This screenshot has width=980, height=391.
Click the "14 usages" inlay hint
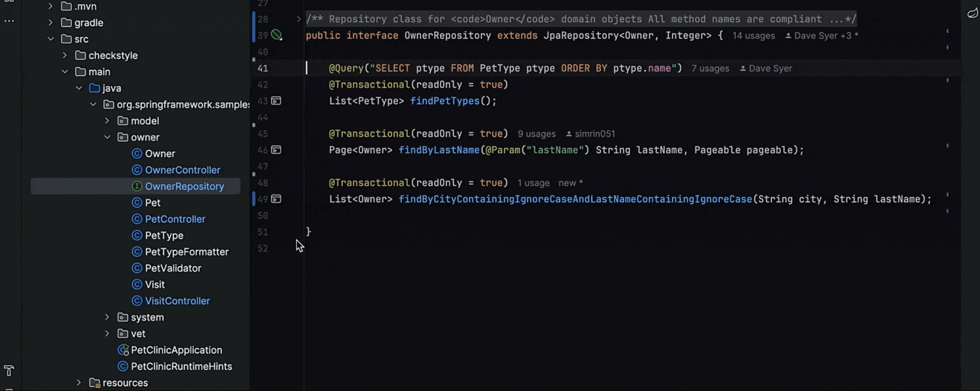(x=753, y=35)
